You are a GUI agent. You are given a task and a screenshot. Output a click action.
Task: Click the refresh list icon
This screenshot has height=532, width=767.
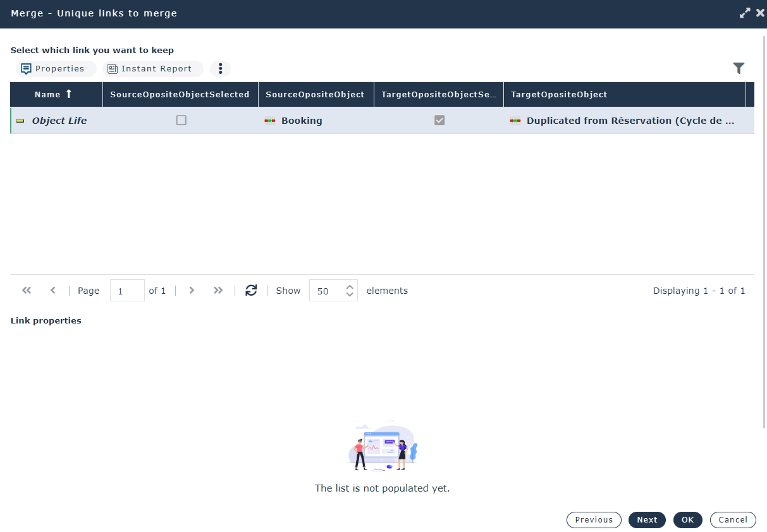tap(251, 290)
